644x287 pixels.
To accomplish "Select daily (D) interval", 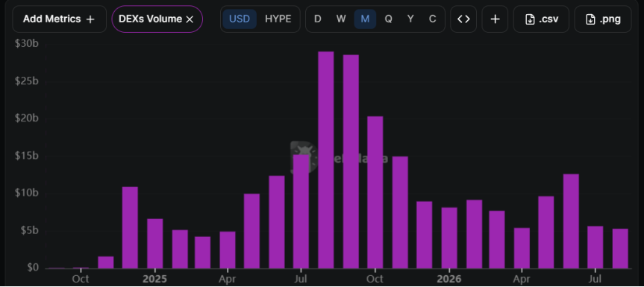I will 317,19.
